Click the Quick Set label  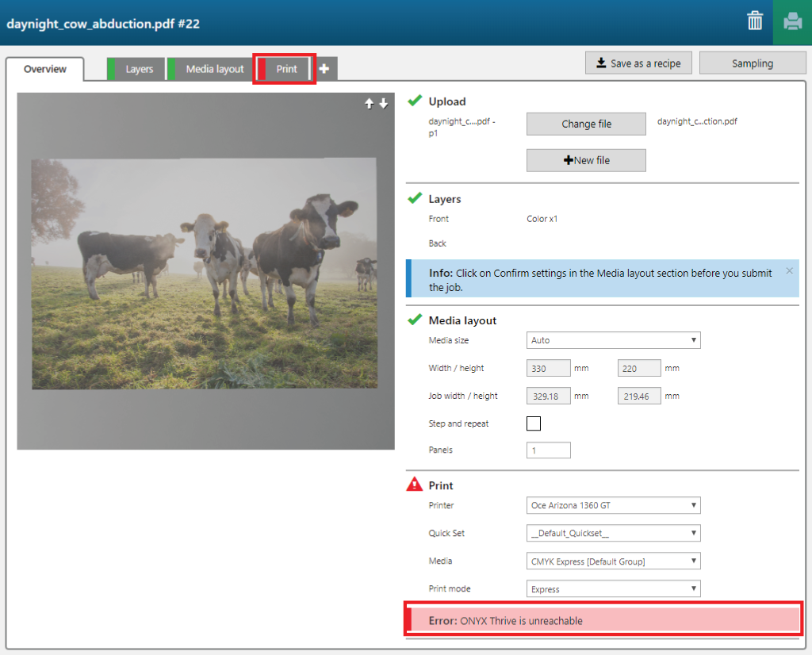[x=446, y=533]
